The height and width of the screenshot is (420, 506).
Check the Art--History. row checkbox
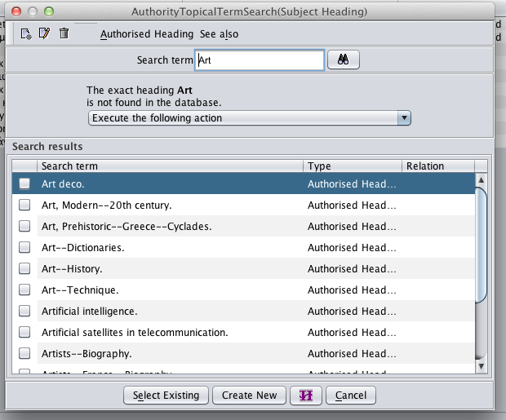click(x=24, y=268)
